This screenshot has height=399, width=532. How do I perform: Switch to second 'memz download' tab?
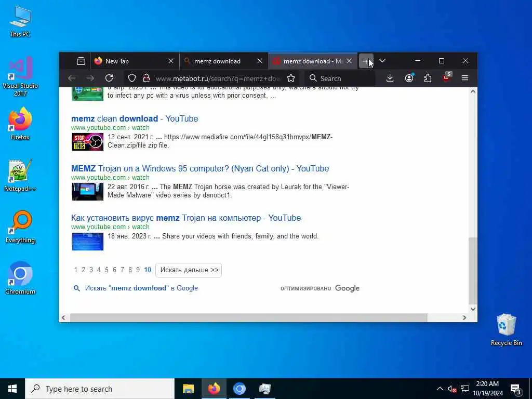pyautogui.click(x=224, y=61)
